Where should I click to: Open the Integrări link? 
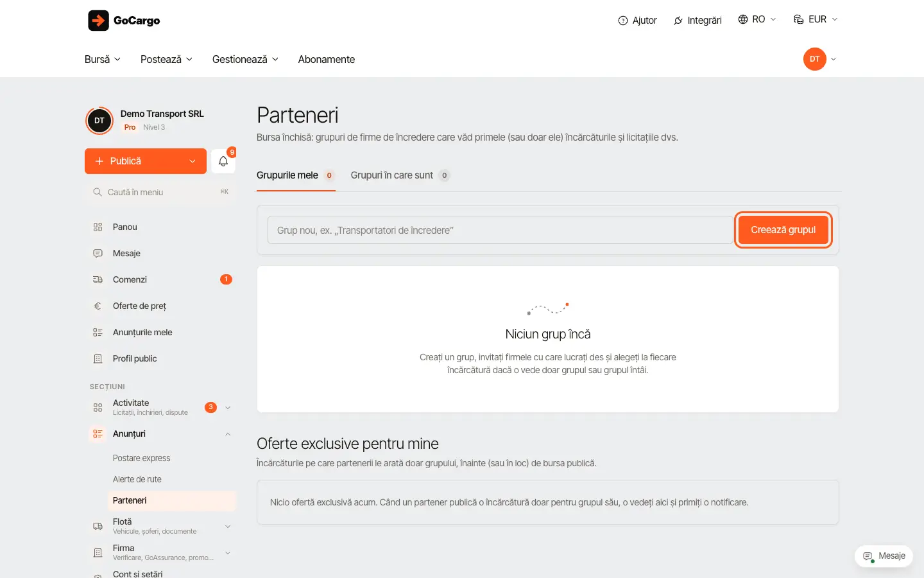pyautogui.click(x=697, y=21)
